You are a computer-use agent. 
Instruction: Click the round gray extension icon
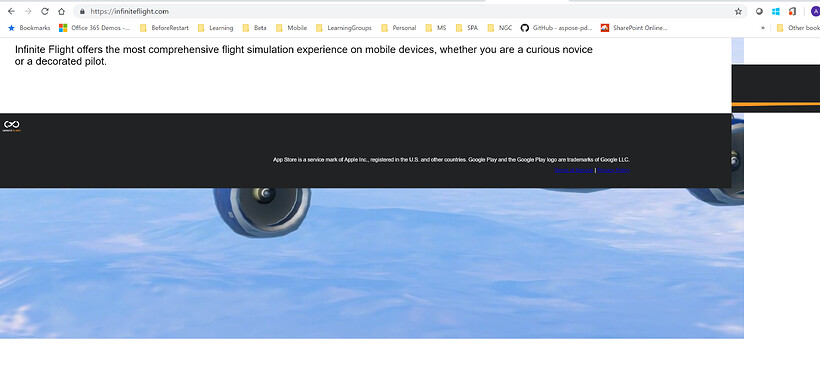coord(759,12)
